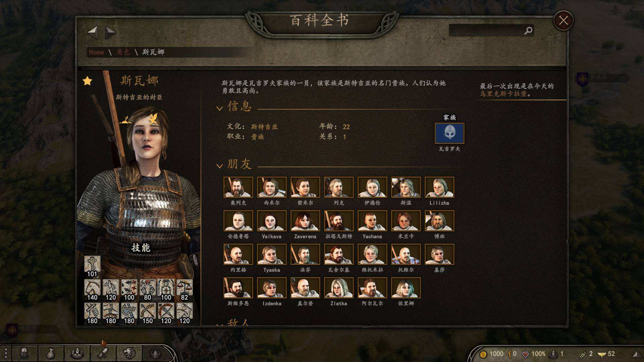
Task: Open the clan lion-head icon
Action: click(129, 353)
